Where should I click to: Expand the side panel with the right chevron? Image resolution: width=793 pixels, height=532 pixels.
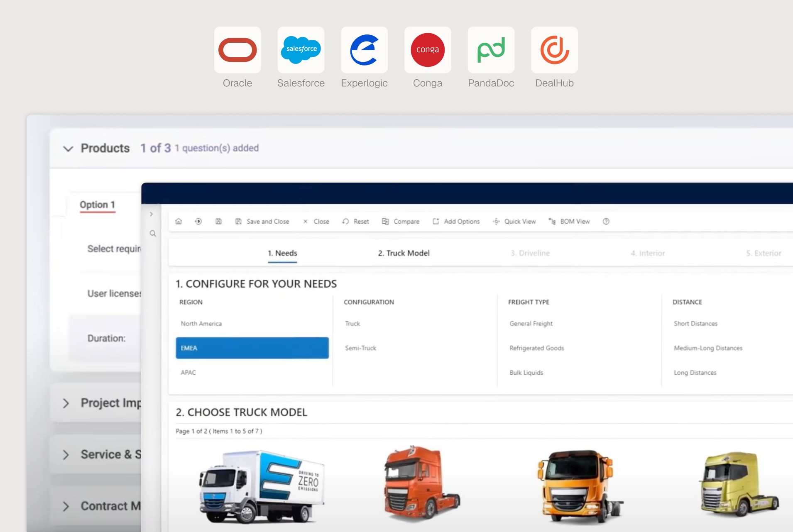coord(152,214)
